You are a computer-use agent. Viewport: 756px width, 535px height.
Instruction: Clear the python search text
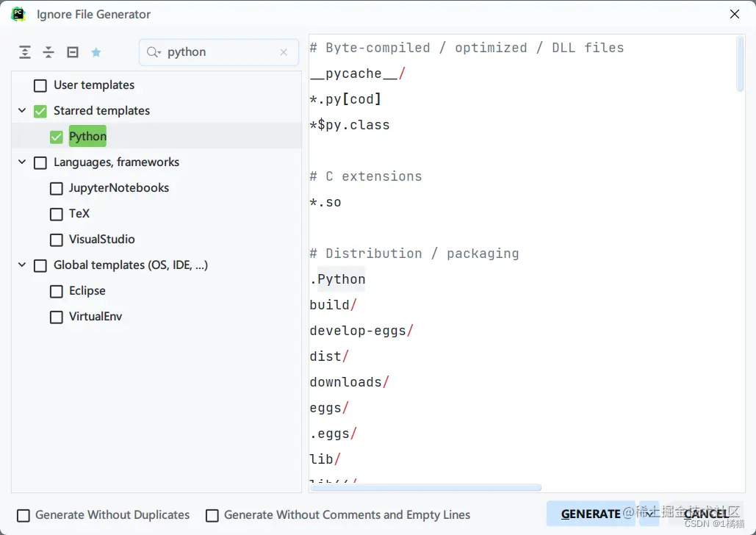(284, 52)
